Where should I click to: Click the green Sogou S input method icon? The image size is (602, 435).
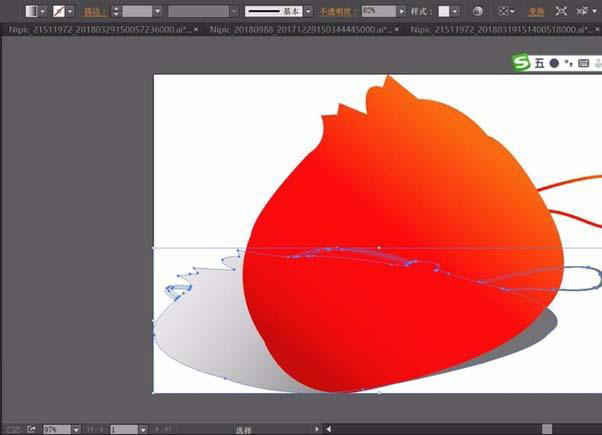(521, 63)
